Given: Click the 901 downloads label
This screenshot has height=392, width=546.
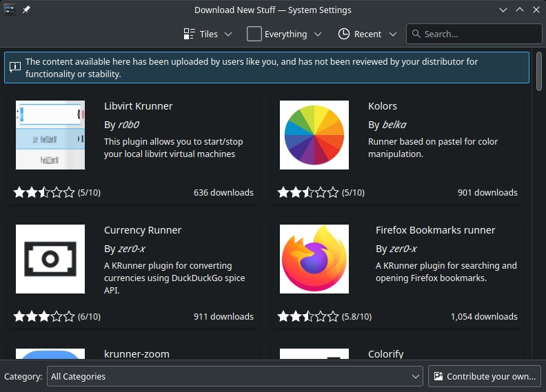Looking at the screenshot, I should 487,192.
